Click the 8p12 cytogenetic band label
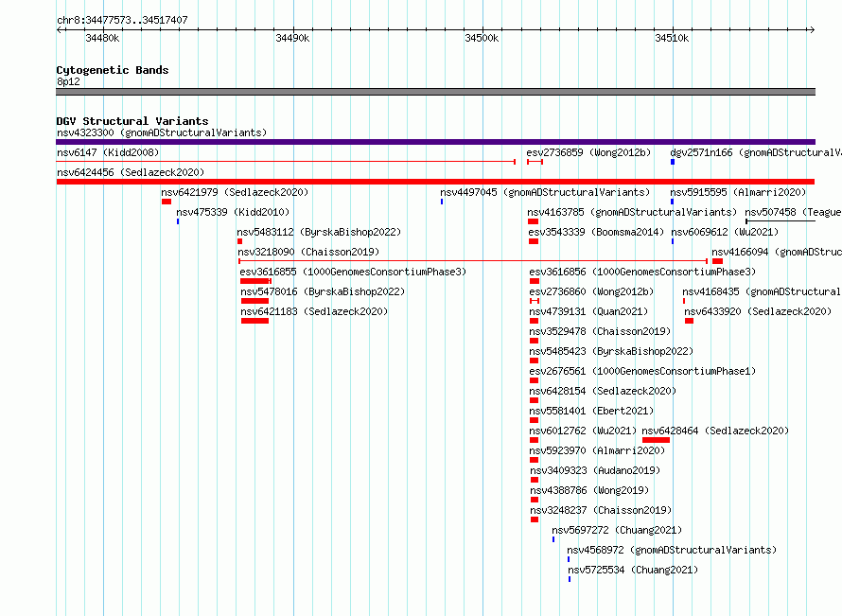This screenshot has height=616, width=842. coord(68,81)
